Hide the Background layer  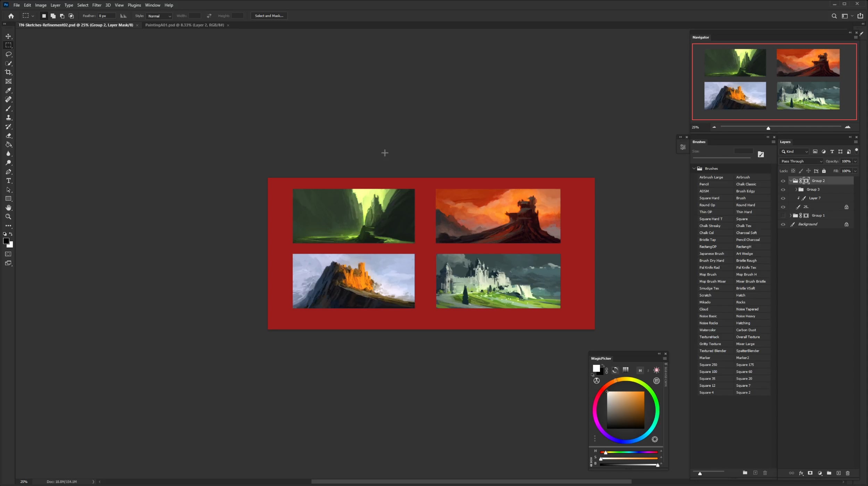click(783, 224)
